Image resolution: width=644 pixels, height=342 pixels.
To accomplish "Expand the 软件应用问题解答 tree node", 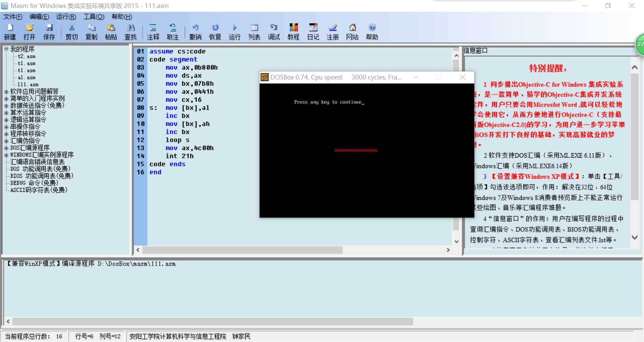I will coord(6,92).
